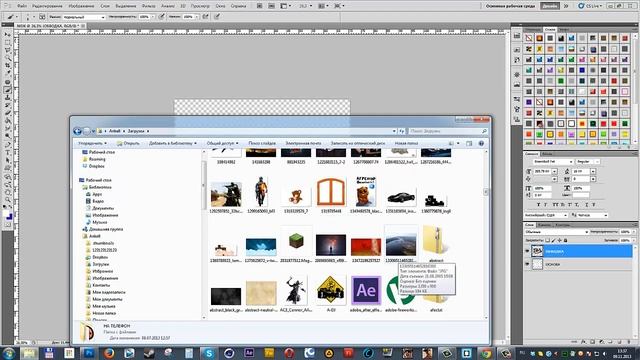Toggle tablet pressure for opacity in options bar

[x=162, y=17]
